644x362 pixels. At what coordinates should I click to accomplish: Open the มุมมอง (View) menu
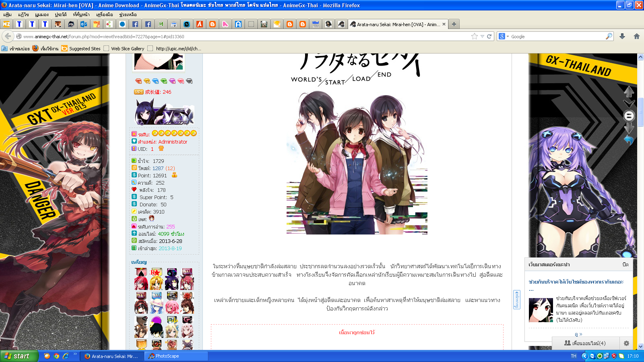point(41,14)
